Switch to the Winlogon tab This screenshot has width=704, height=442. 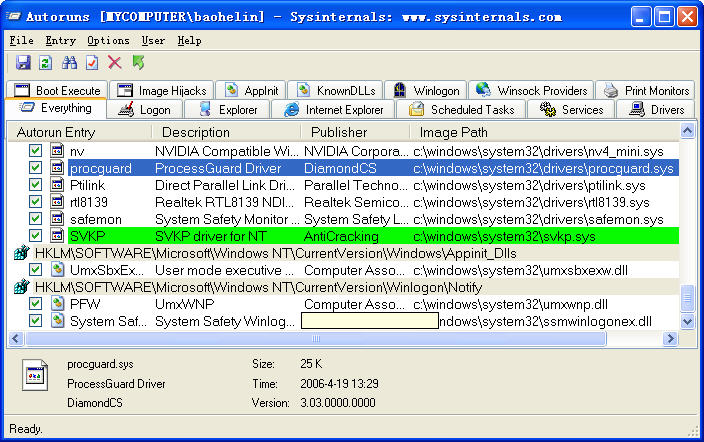point(426,90)
